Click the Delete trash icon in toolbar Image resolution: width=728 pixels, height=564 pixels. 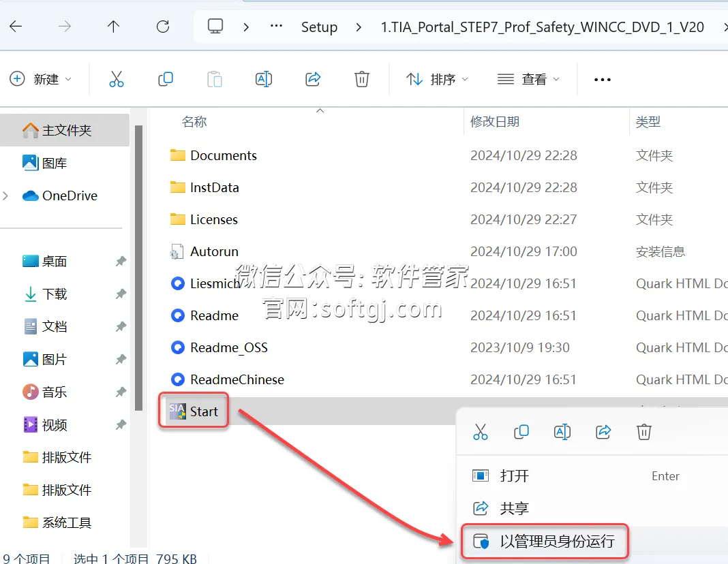click(362, 79)
